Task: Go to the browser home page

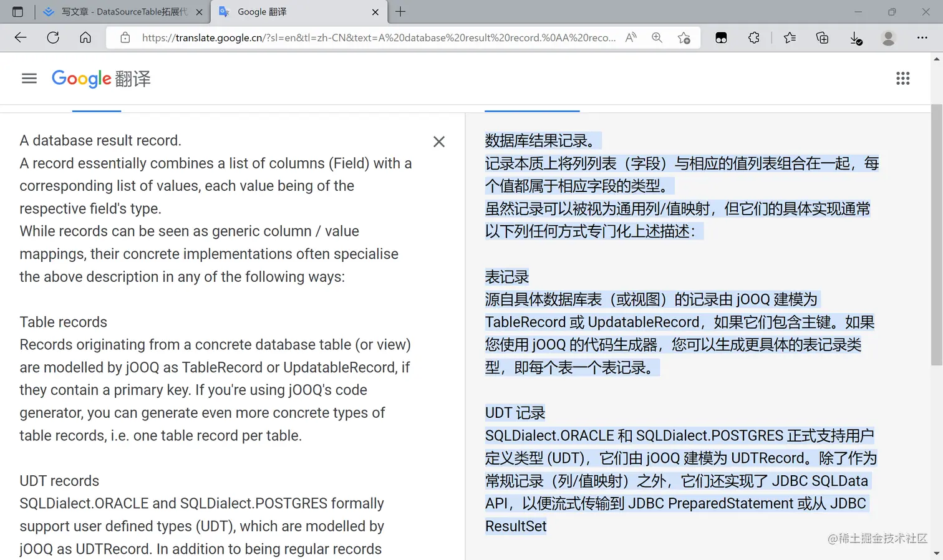Action: click(x=85, y=38)
